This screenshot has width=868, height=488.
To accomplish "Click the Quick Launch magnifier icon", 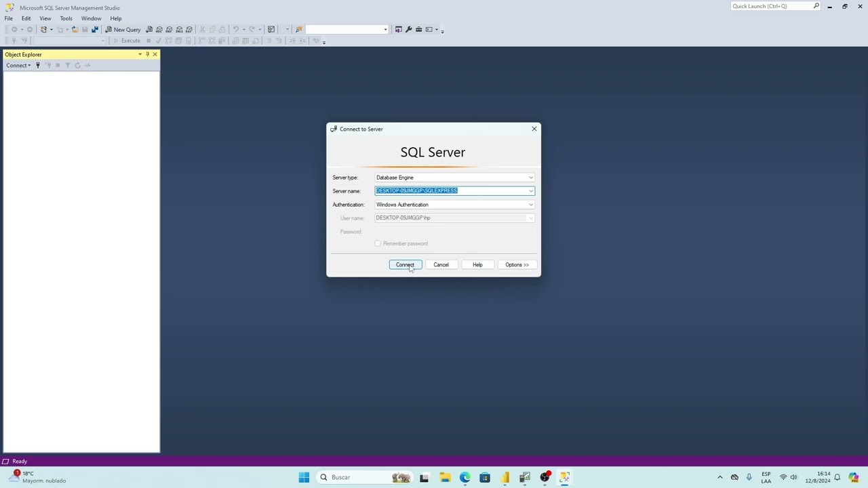I will (x=816, y=6).
